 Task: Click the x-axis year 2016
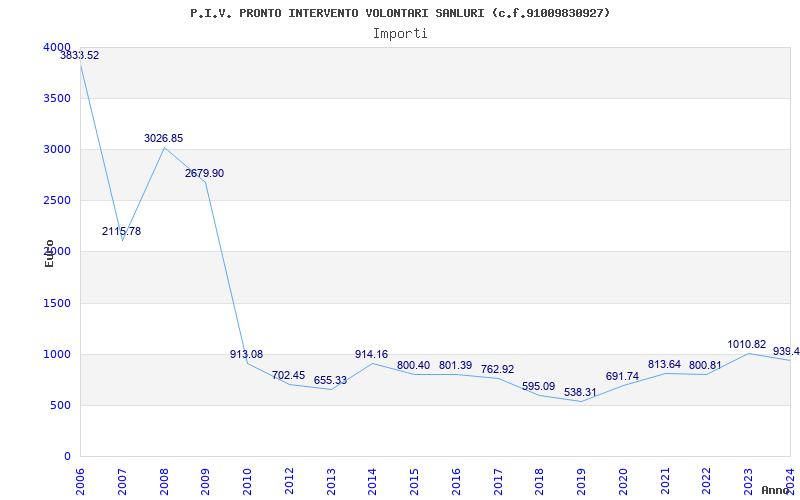[456, 482]
